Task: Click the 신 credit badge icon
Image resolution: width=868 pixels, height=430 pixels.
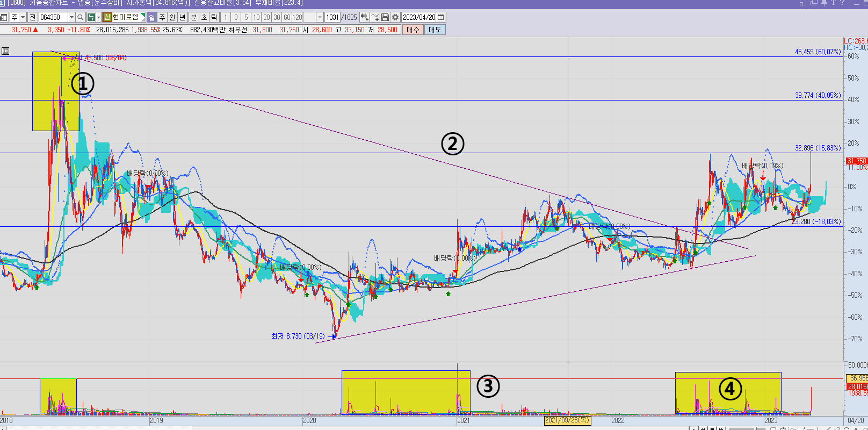Action: pos(107,17)
